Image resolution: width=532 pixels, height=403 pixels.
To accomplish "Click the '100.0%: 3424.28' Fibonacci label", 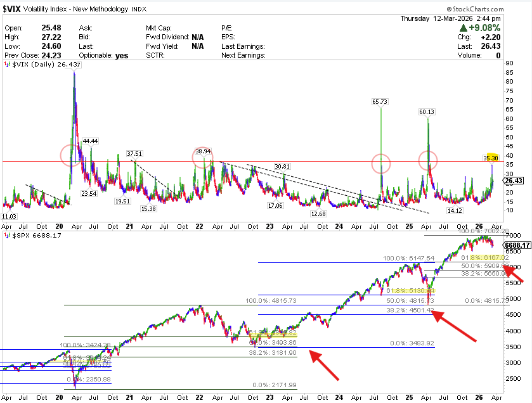I will click(85, 345).
